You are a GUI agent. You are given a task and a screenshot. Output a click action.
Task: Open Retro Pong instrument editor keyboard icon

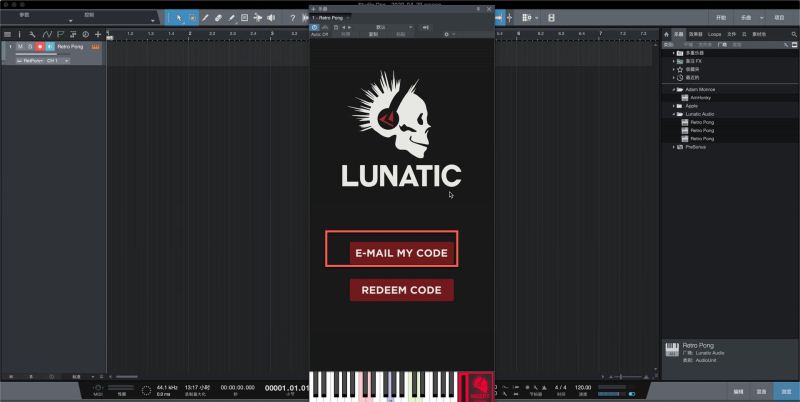(x=95, y=47)
